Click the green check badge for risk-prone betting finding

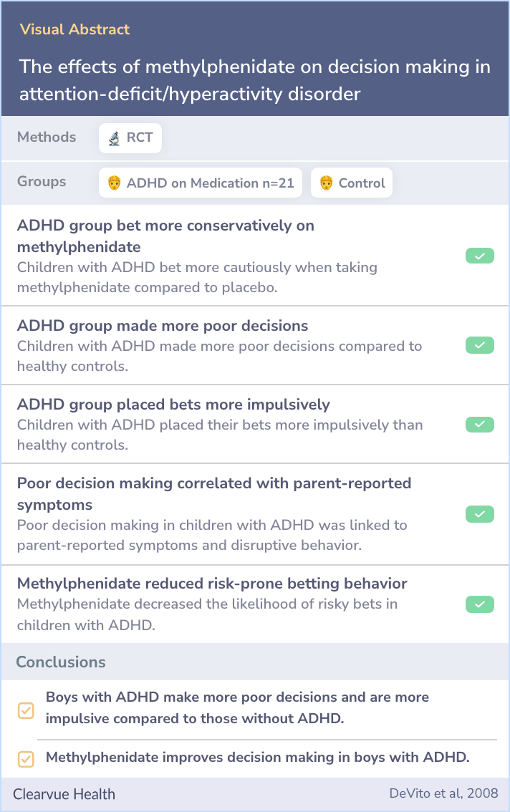coord(479,604)
